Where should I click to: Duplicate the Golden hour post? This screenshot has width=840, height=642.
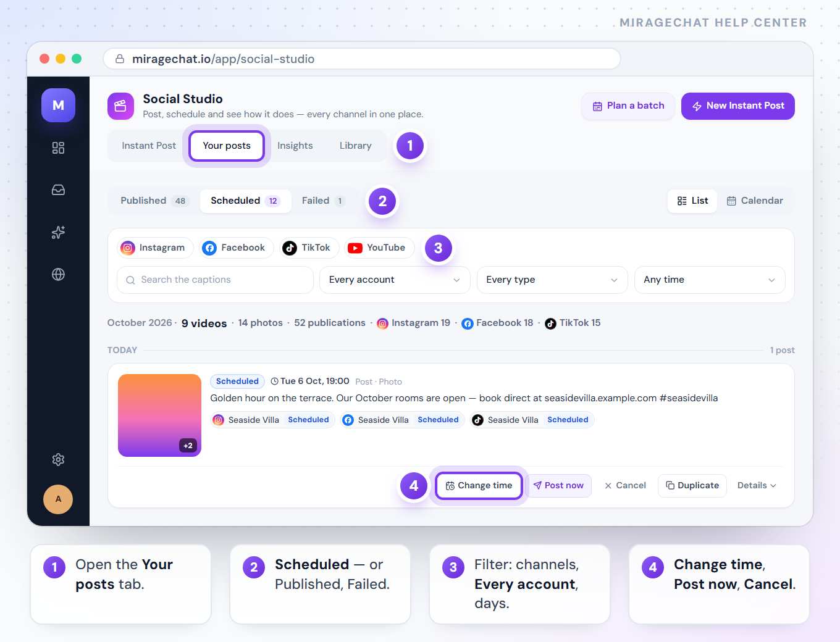(692, 486)
